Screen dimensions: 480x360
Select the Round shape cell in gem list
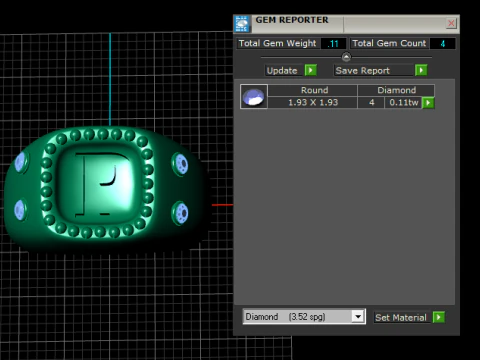coord(313,90)
